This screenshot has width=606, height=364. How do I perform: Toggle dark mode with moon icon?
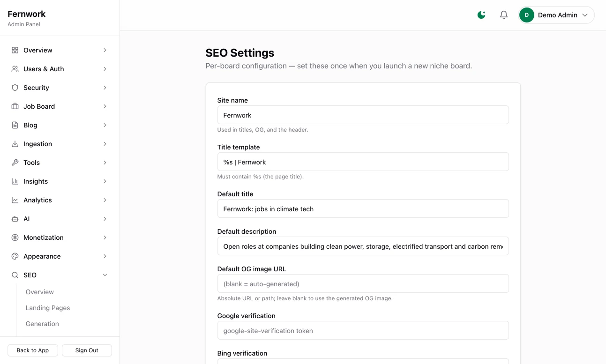(x=481, y=15)
